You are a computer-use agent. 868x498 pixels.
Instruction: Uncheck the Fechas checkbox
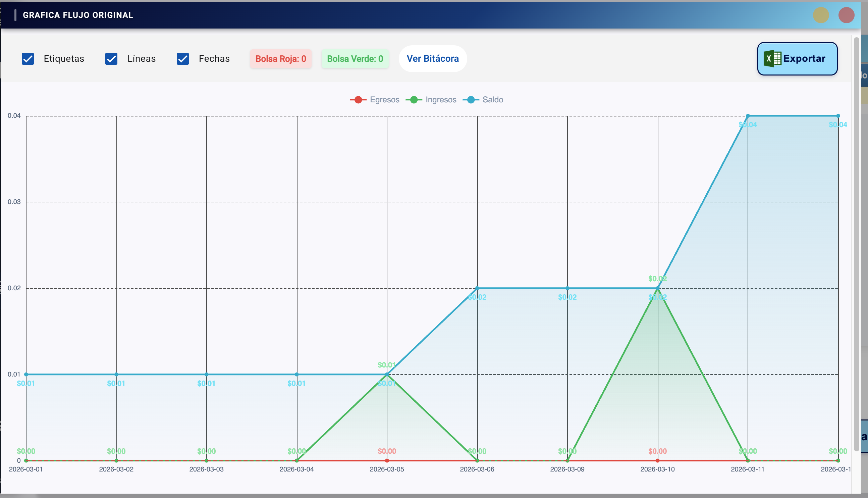[183, 58]
